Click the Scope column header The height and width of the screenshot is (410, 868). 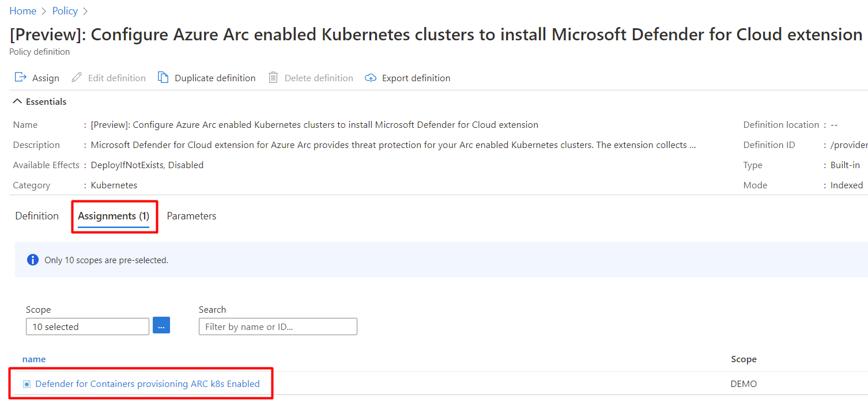[x=744, y=359]
